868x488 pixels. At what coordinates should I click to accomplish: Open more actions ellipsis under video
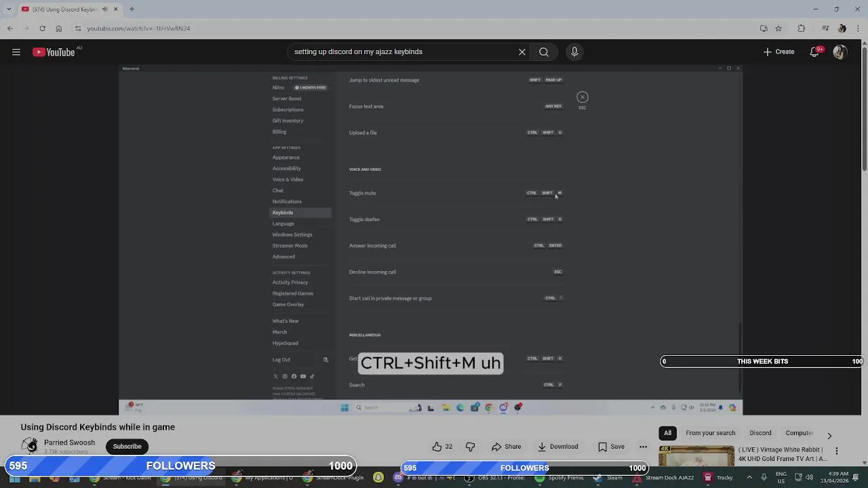(x=643, y=447)
